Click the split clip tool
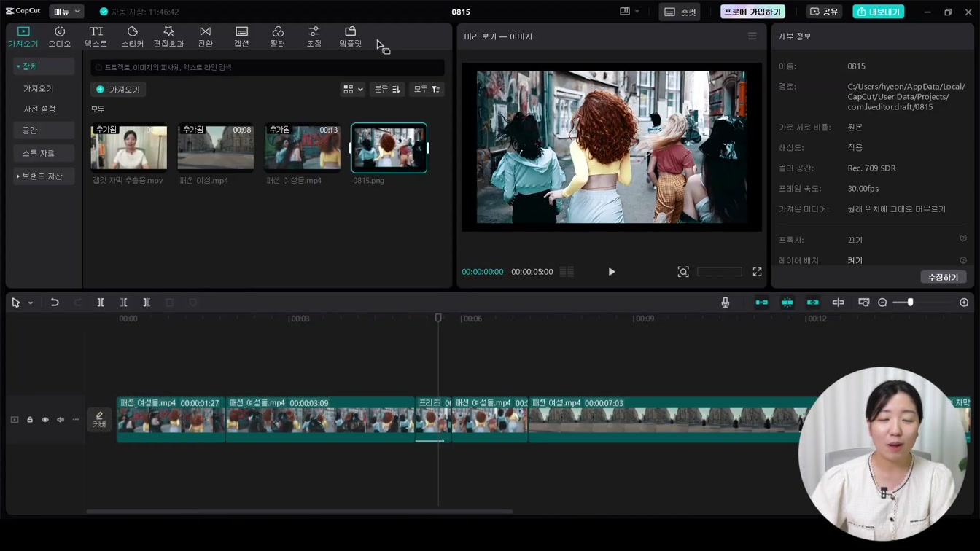Viewport: 980px width, 551px height. (x=101, y=302)
